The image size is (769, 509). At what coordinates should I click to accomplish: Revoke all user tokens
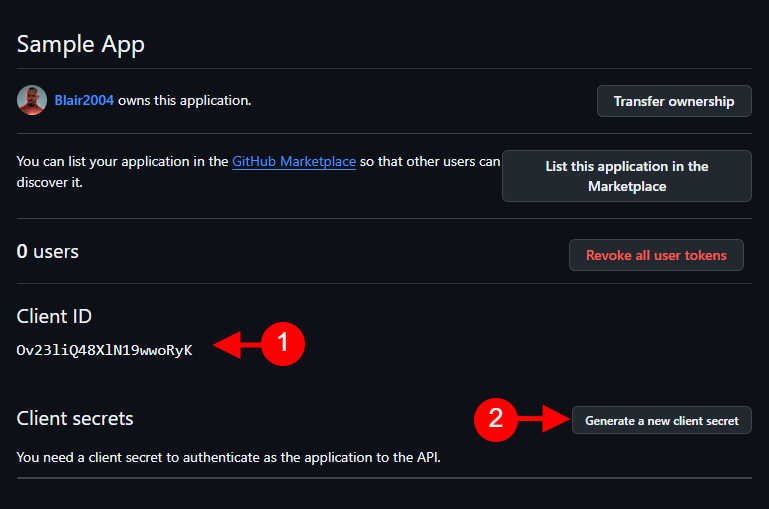click(x=656, y=255)
